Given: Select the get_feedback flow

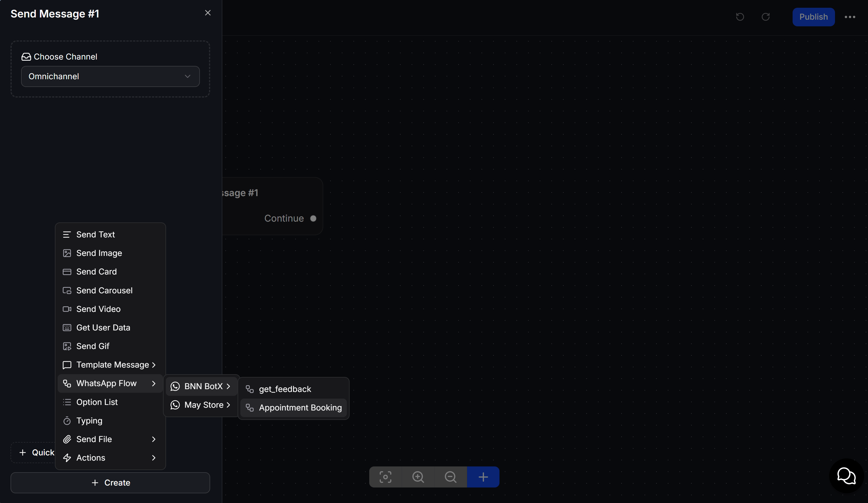Looking at the screenshot, I should (x=294, y=389).
